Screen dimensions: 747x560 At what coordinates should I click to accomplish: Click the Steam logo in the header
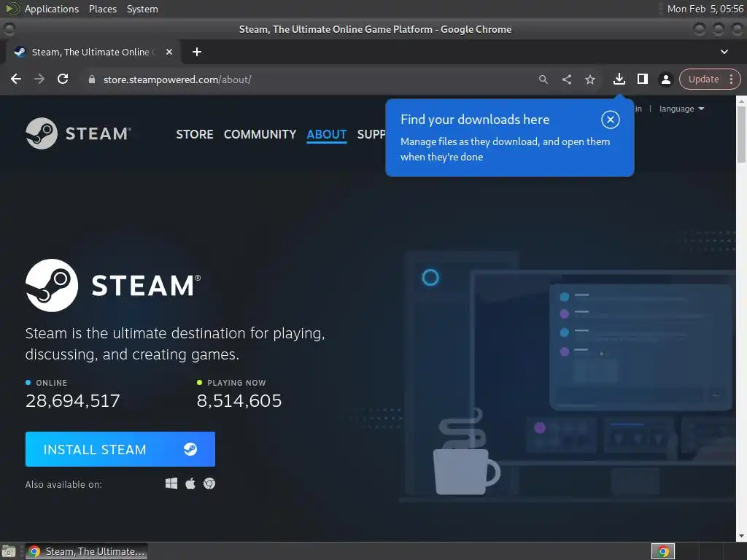point(79,133)
